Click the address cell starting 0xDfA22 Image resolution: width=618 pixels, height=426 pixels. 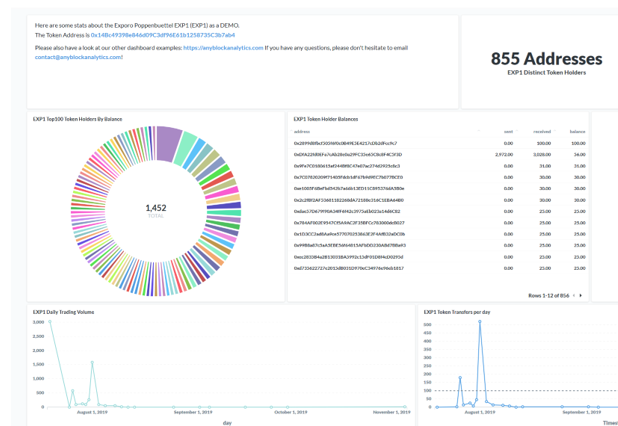click(x=348, y=154)
